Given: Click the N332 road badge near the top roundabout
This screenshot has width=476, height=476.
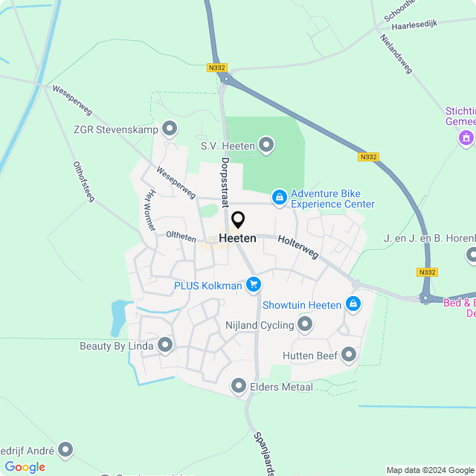Looking at the screenshot, I should tap(217, 68).
